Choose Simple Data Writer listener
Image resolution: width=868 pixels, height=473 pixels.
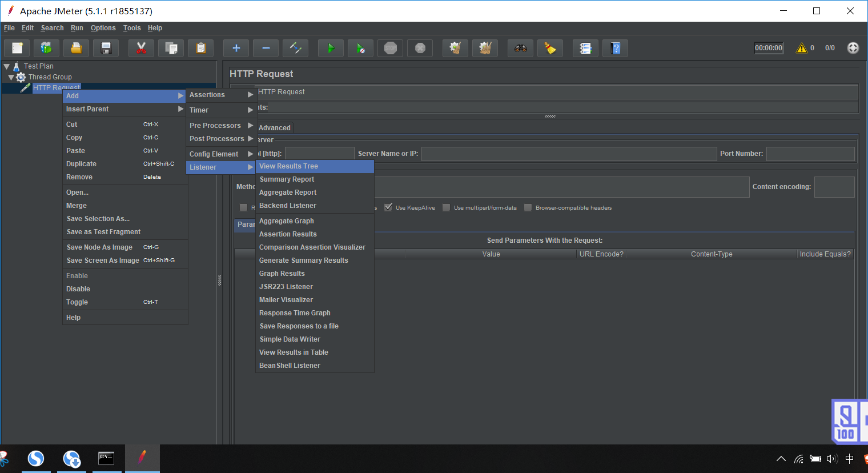315,339
